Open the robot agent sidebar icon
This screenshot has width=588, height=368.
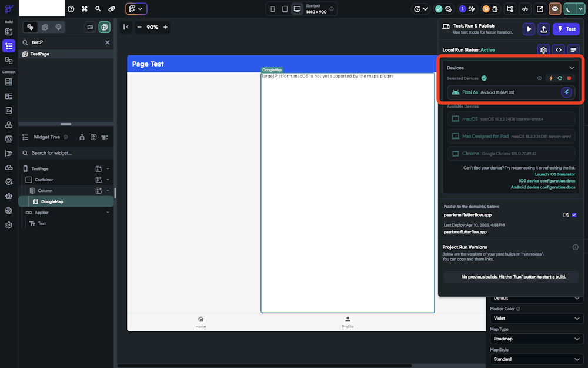pyautogui.click(x=9, y=196)
